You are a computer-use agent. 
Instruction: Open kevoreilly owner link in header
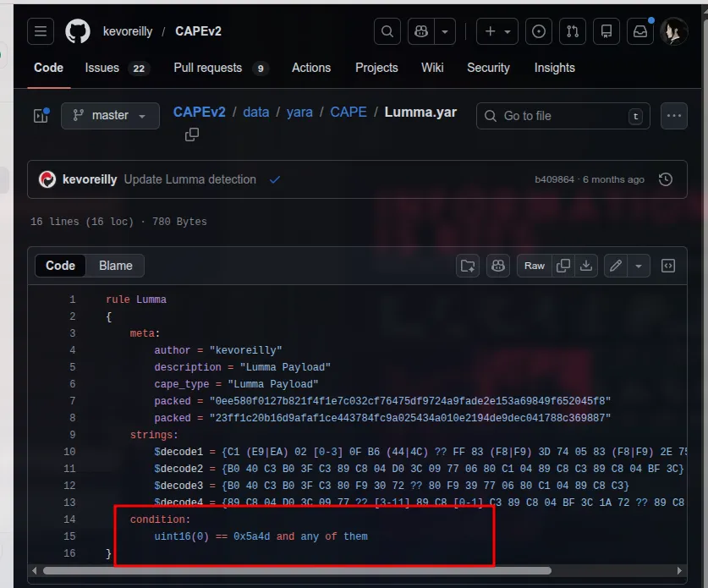[x=128, y=31]
